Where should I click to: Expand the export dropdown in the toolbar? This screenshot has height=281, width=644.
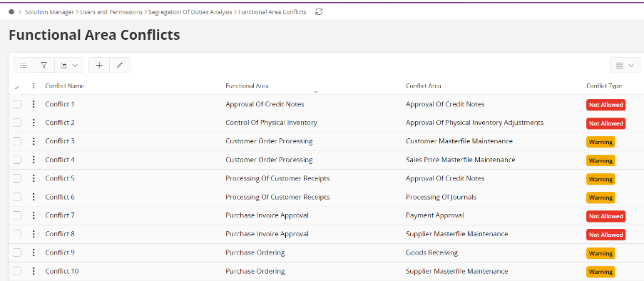tap(69, 66)
